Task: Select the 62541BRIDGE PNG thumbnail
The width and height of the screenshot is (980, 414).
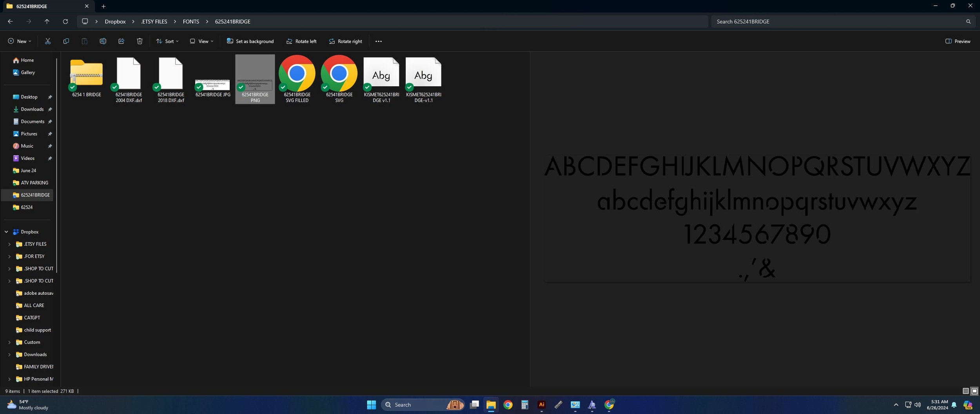Action: pos(255,79)
